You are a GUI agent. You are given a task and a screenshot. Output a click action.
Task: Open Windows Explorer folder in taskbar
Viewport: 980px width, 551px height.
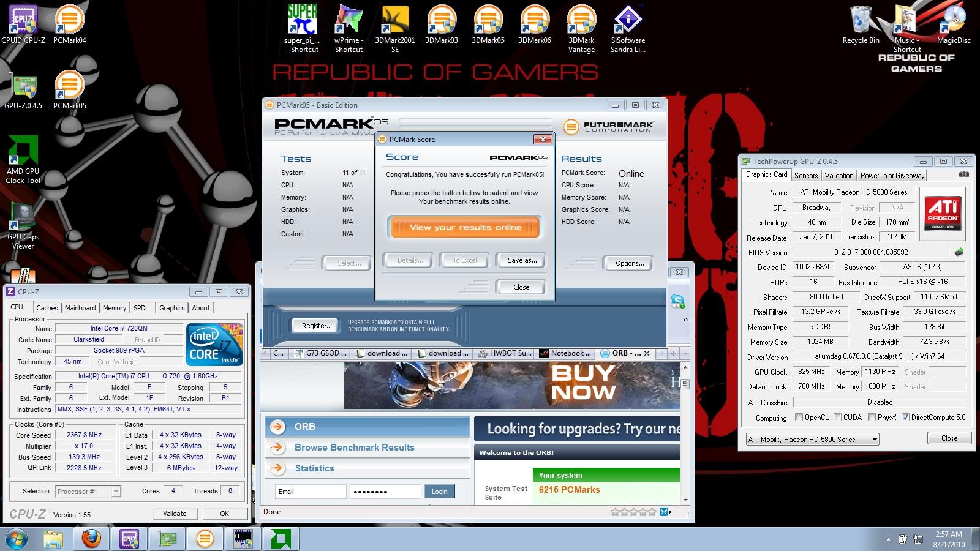pyautogui.click(x=53, y=539)
